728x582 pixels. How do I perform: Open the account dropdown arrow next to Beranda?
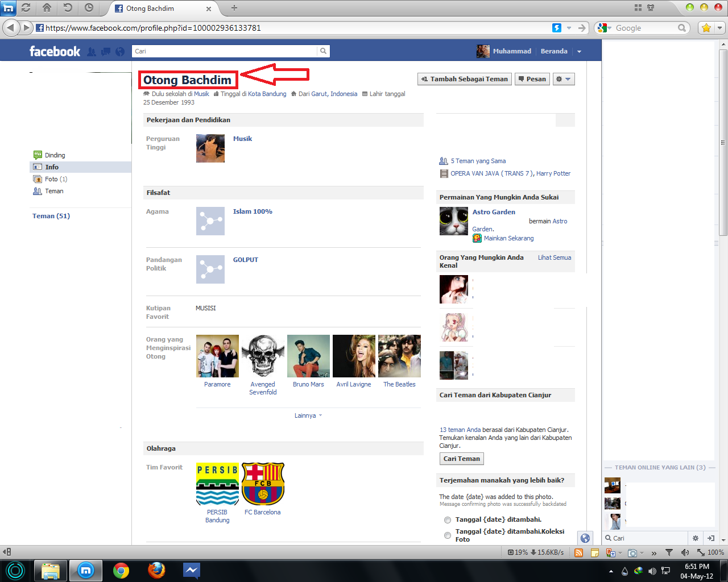tap(579, 52)
